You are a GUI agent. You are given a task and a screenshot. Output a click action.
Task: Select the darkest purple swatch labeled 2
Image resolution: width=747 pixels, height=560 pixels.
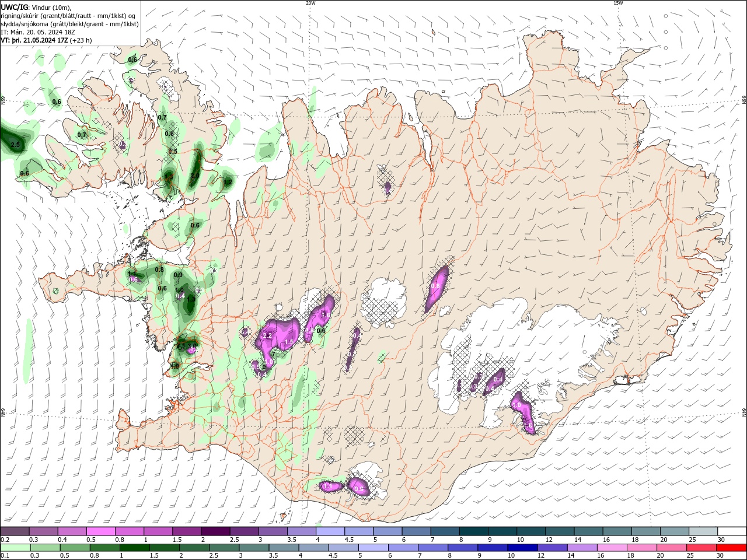[215, 531]
